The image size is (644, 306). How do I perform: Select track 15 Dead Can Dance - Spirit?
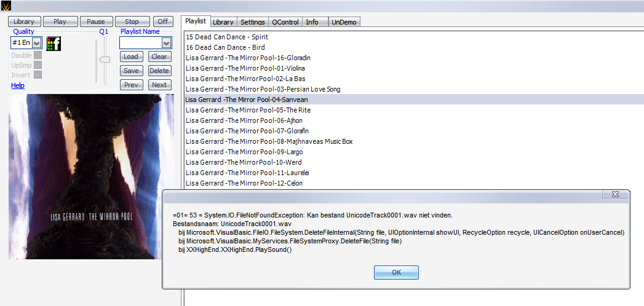[x=414, y=37]
